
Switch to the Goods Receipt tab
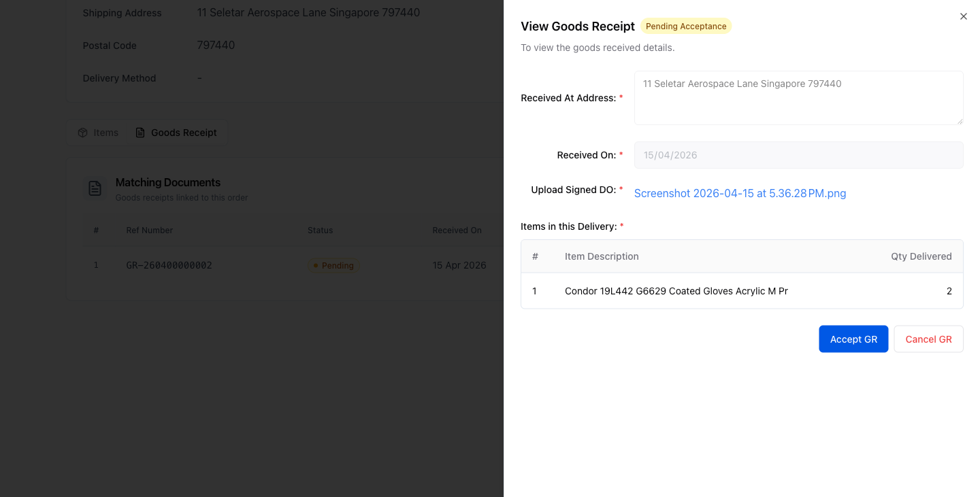176,133
